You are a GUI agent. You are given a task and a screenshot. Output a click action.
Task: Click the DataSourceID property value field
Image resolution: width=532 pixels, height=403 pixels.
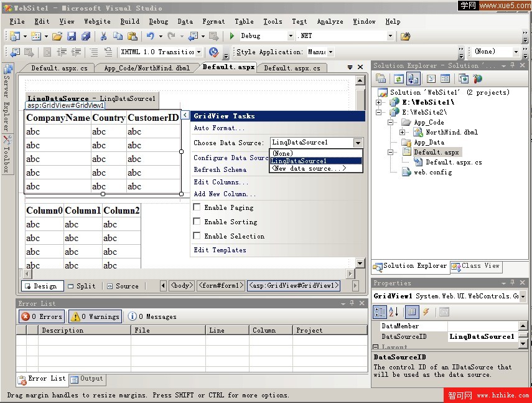coord(483,336)
